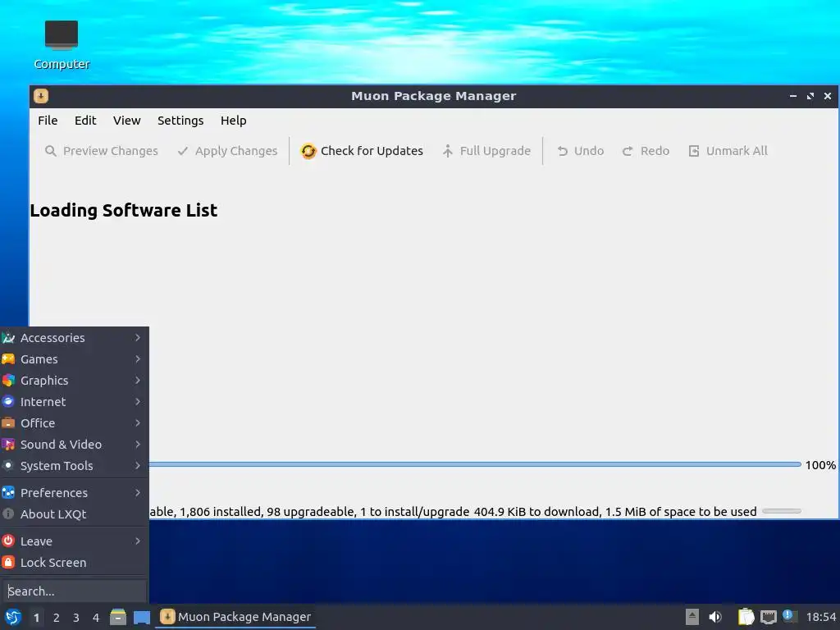Click the removable media tray icon
This screenshot has width=840, height=630.
692,617
